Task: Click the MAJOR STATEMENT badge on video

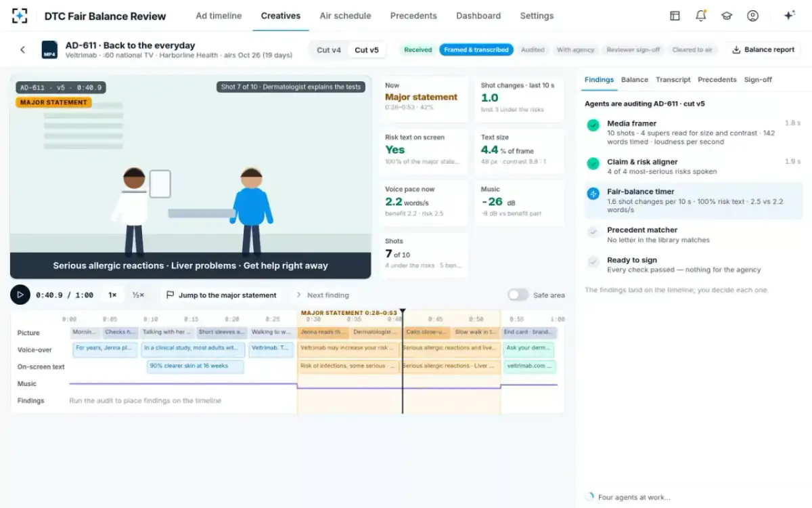Action: point(53,102)
